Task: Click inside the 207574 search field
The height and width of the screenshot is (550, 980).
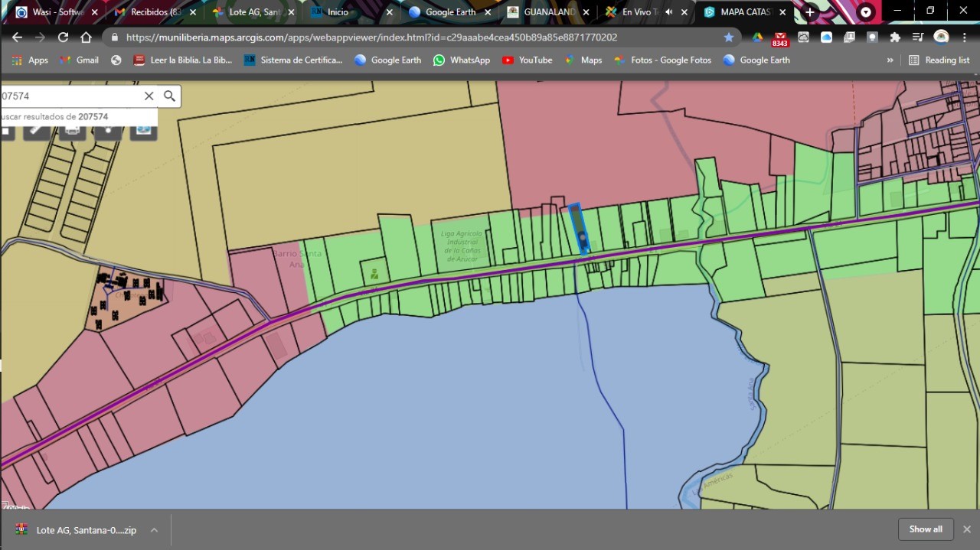Action: (x=69, y=96)
